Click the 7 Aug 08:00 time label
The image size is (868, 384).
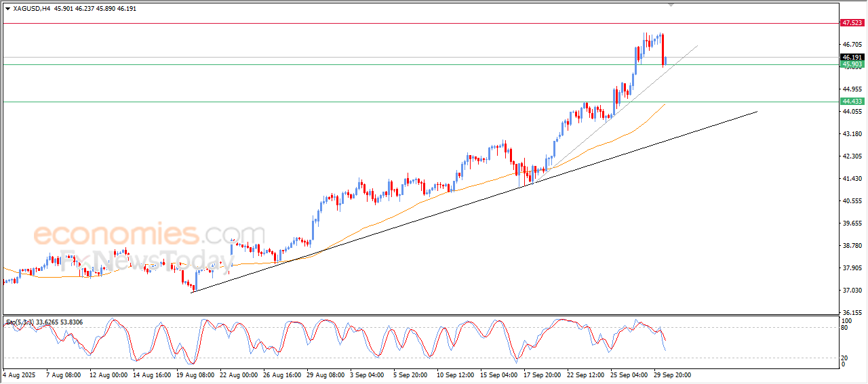tap(62, 374)
